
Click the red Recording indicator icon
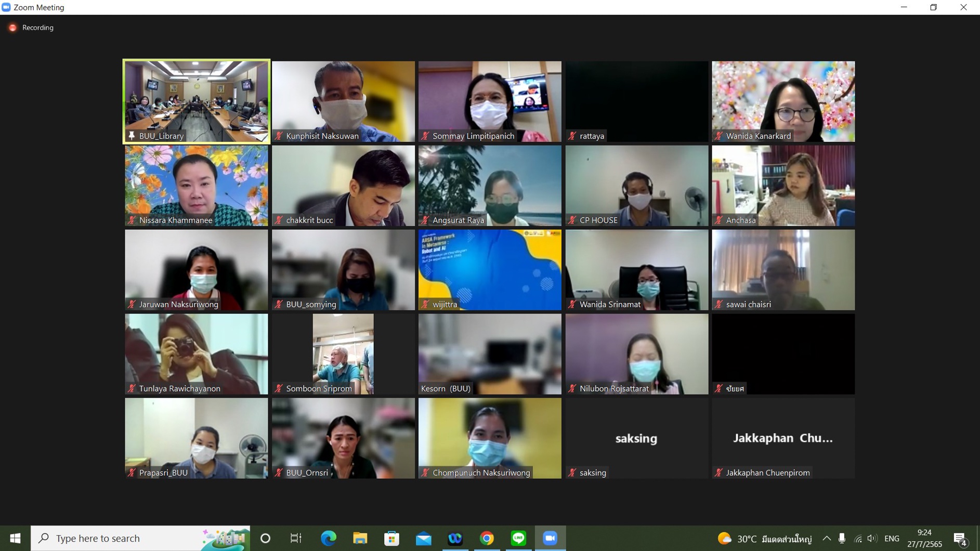12,28
